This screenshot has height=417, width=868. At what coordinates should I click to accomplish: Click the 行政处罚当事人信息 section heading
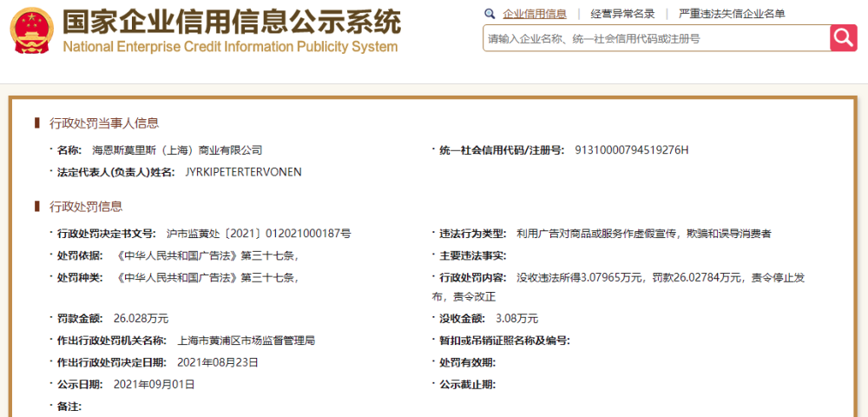[104, 123]
